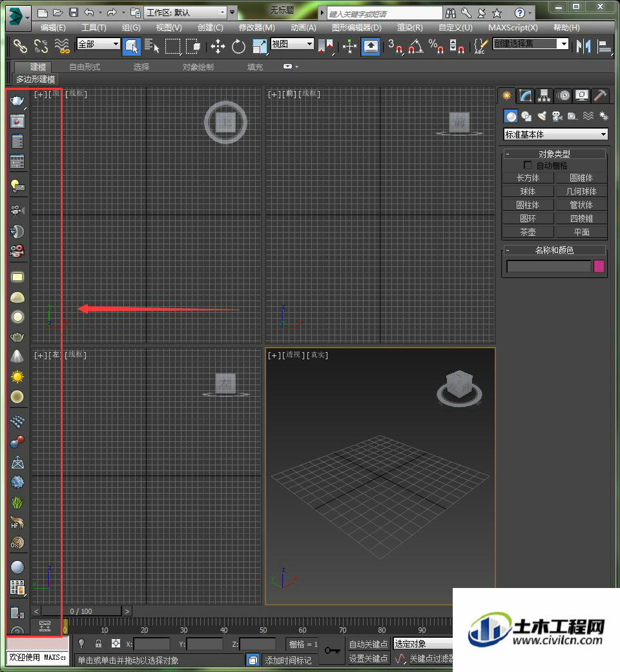Viewport: 620px width, 672px height.
Task: Click the Mirror tool icon
Action: point(583,45)
